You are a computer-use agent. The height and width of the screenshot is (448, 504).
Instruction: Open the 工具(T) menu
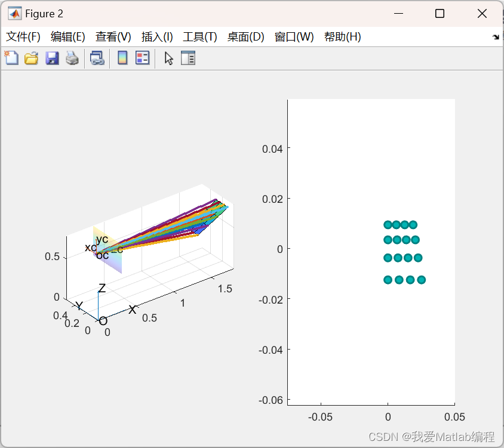tap(199, 36)
